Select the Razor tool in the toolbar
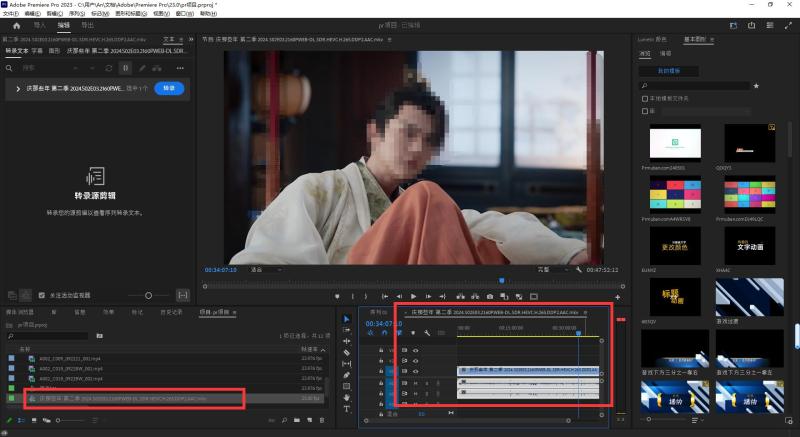 tap(347, 352)
